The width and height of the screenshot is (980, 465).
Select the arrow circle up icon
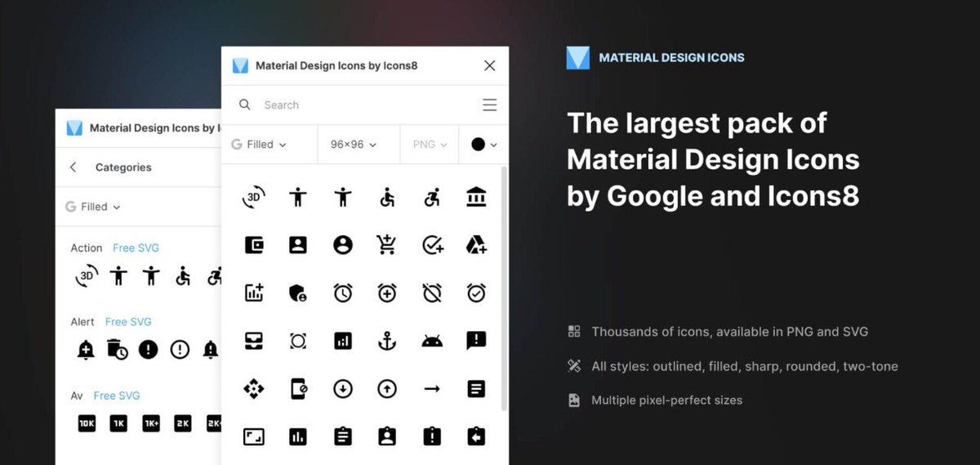387,389
